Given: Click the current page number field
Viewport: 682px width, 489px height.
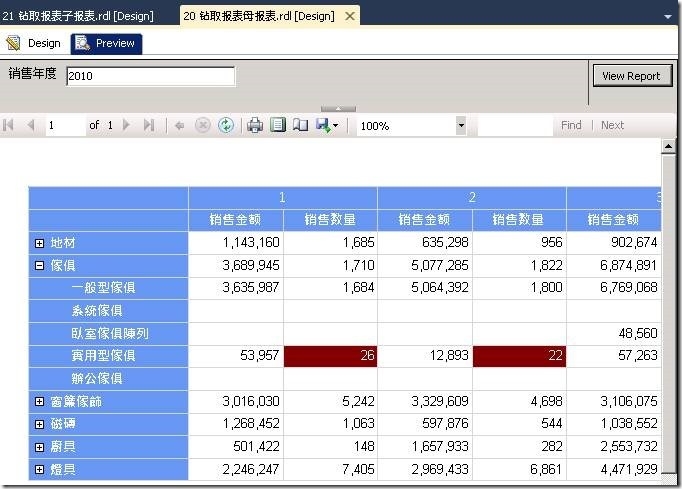Looking at the screenshot, I should tap(65, 125).
